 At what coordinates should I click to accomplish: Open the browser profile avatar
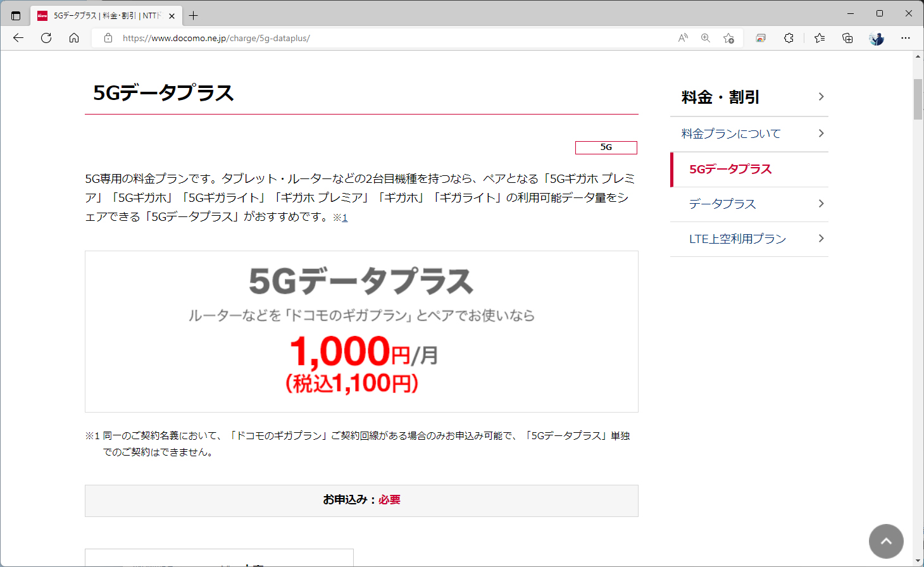pyautogui.click(x=876, y=38)
